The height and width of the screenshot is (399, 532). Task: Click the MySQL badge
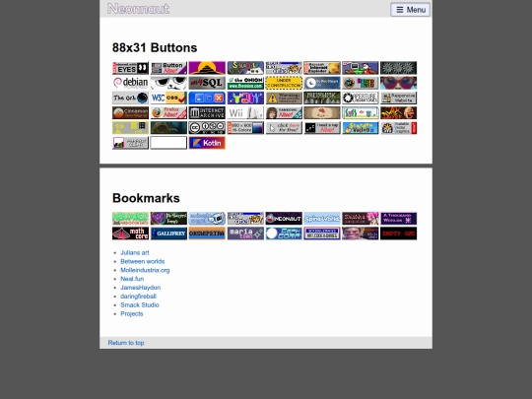coord(207,83)
